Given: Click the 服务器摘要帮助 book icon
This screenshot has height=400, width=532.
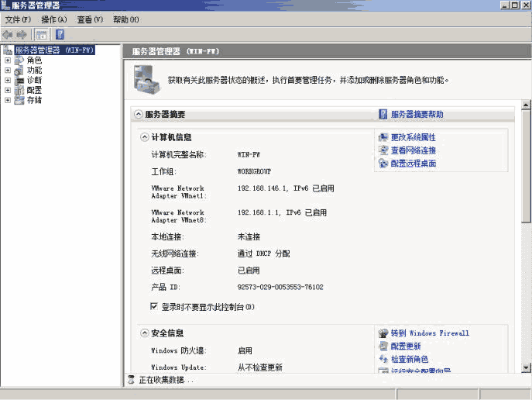Looking at the screenshot, I should [383, 115].
